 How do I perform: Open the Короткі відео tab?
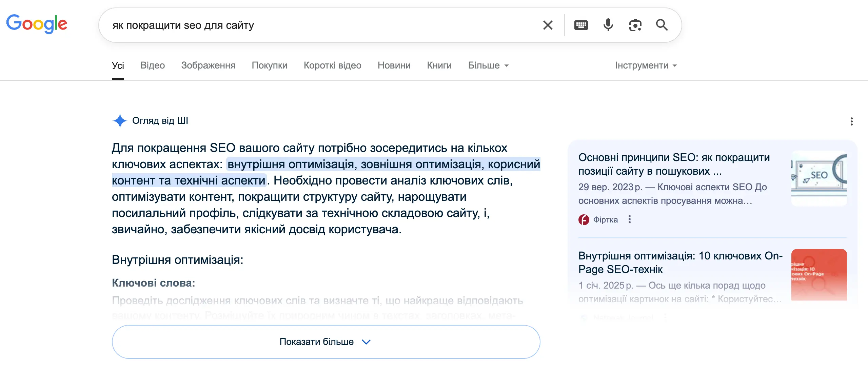(x=332, y=65)
